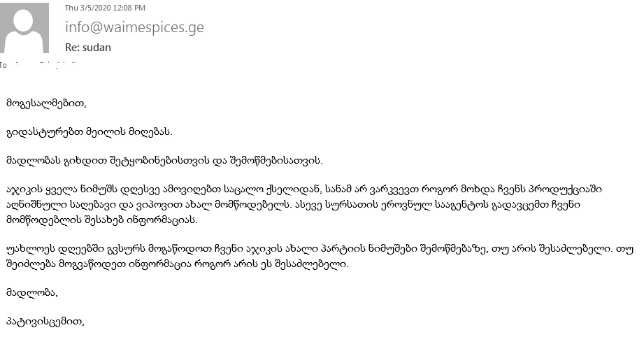Click the 'To' recipient field label
This screenshot has width=644, height=337.
[x=3, y=65]
